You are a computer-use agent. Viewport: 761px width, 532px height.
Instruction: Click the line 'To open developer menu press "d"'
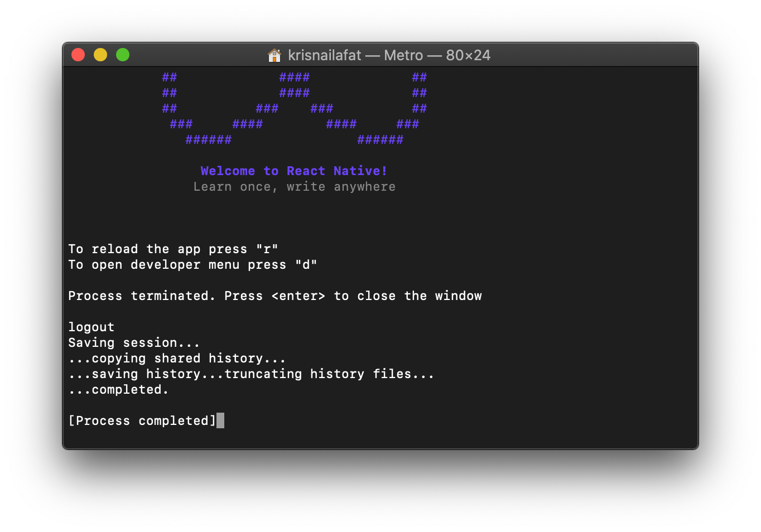(192, 265)
